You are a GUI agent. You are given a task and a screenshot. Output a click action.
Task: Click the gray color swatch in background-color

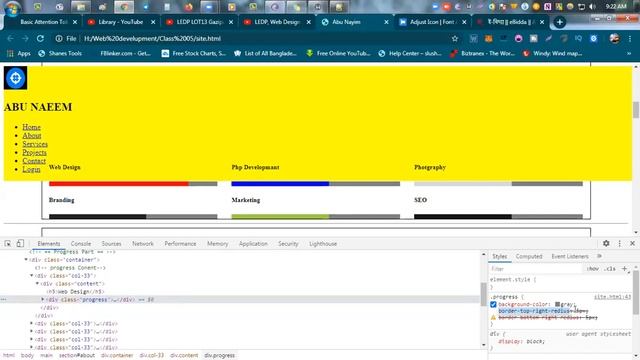point(558,304)
